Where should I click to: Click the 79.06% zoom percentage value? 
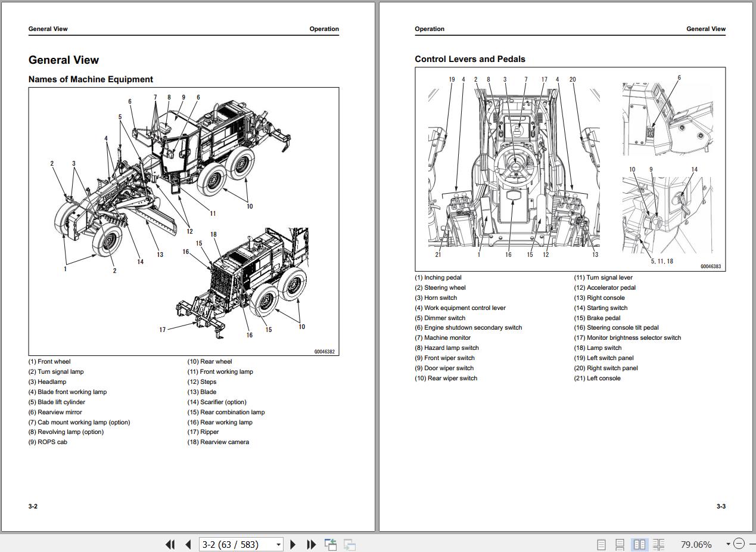tap(696, 544)
